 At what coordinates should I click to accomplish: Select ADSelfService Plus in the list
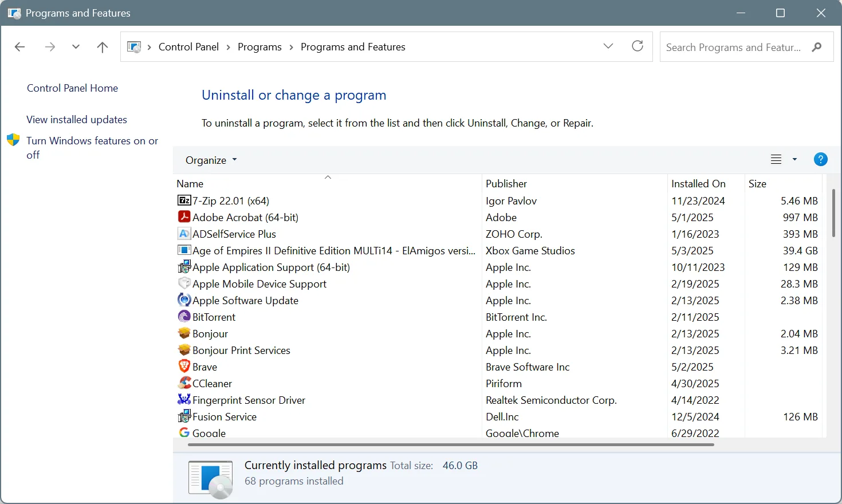click(x=234, y=234)
